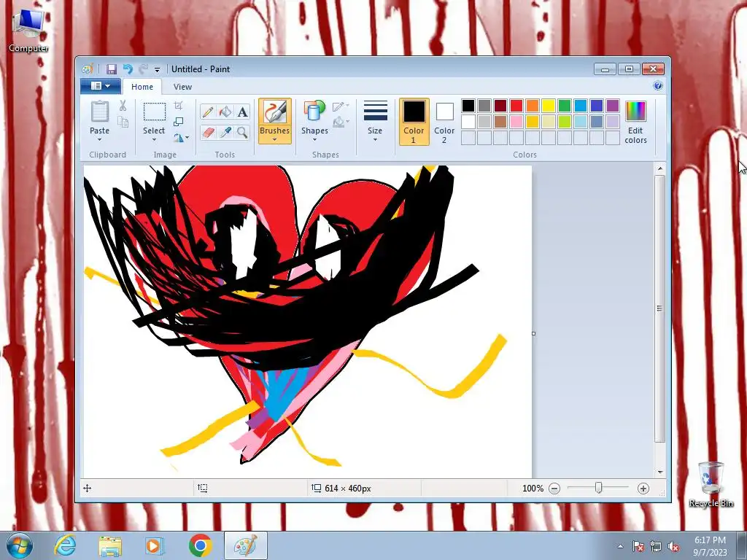The image size is (747, 560).
Task: Activate Color 1 foreground selector
Action: [x=414, y=122]
